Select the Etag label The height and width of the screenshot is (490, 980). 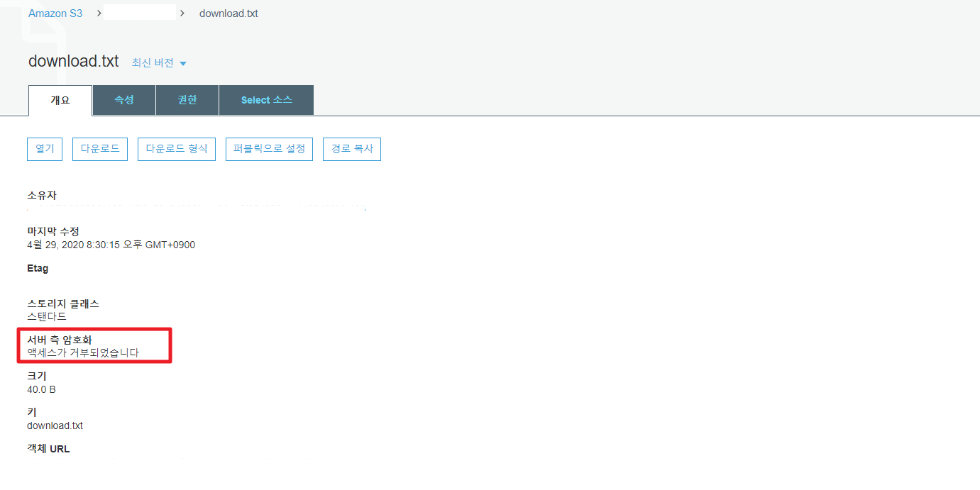(38, 268)
